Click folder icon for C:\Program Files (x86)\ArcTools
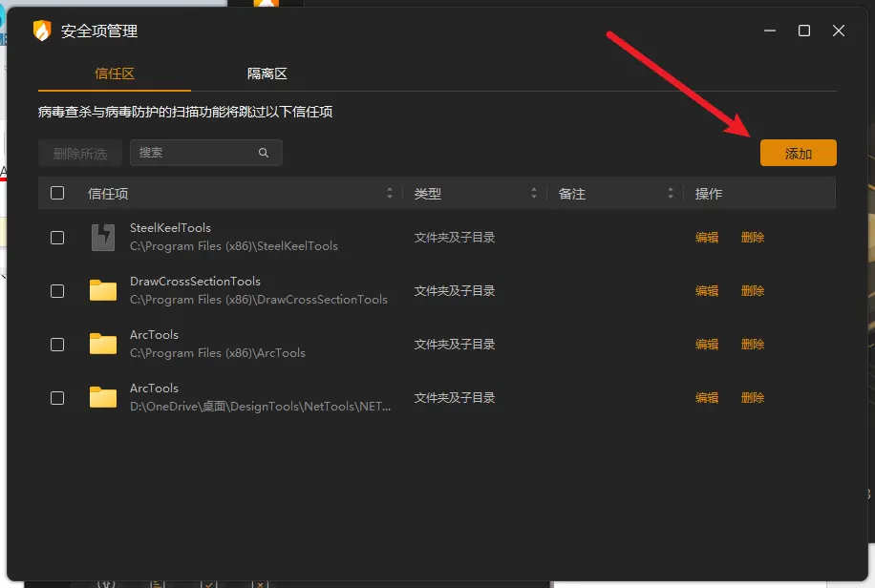This screenshot has width=875, height=588. point(103,345)
